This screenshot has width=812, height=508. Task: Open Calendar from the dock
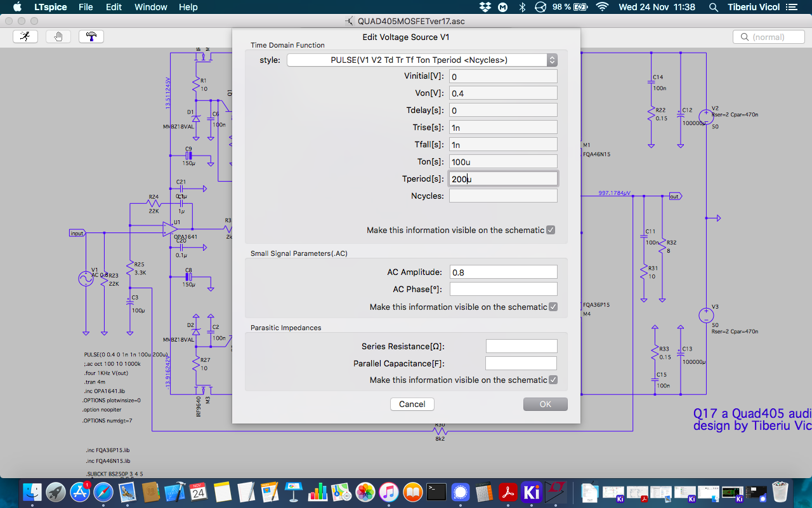199,491
